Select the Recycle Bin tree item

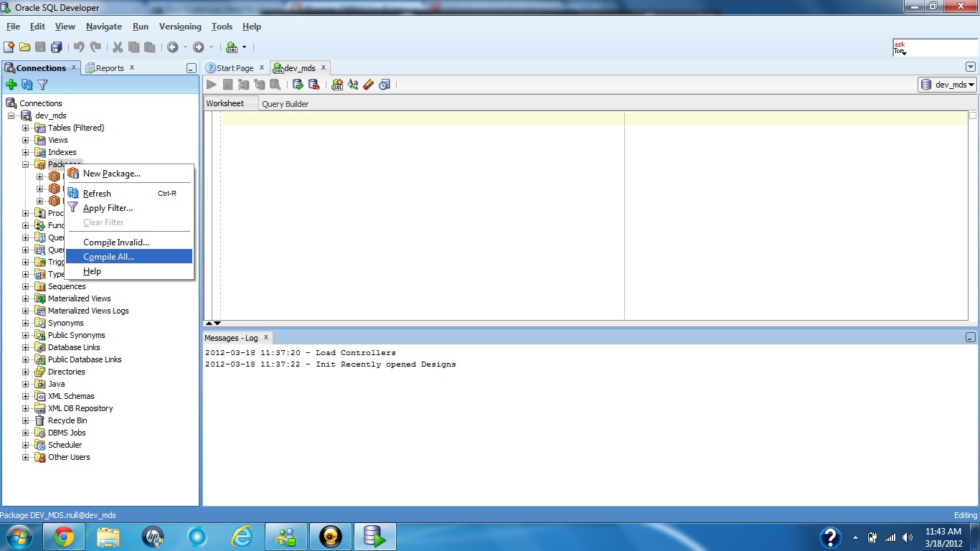(67, 420)
